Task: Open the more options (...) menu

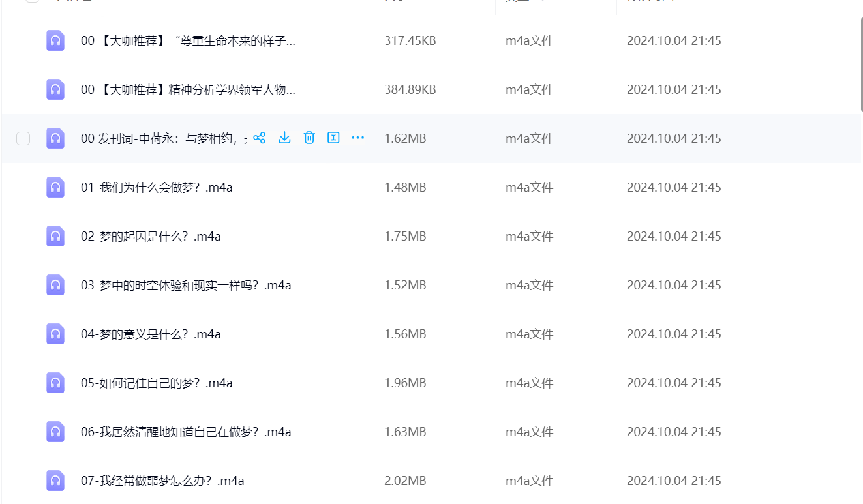Action: (357, 138)
